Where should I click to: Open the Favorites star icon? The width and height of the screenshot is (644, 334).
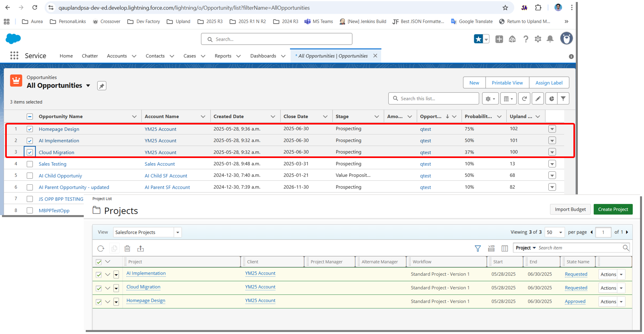tap(478, 39)
